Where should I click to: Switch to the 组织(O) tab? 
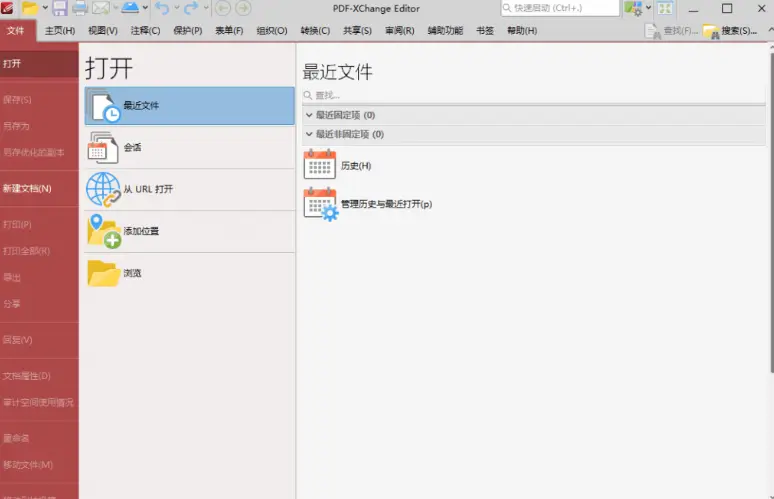[271, 31]
